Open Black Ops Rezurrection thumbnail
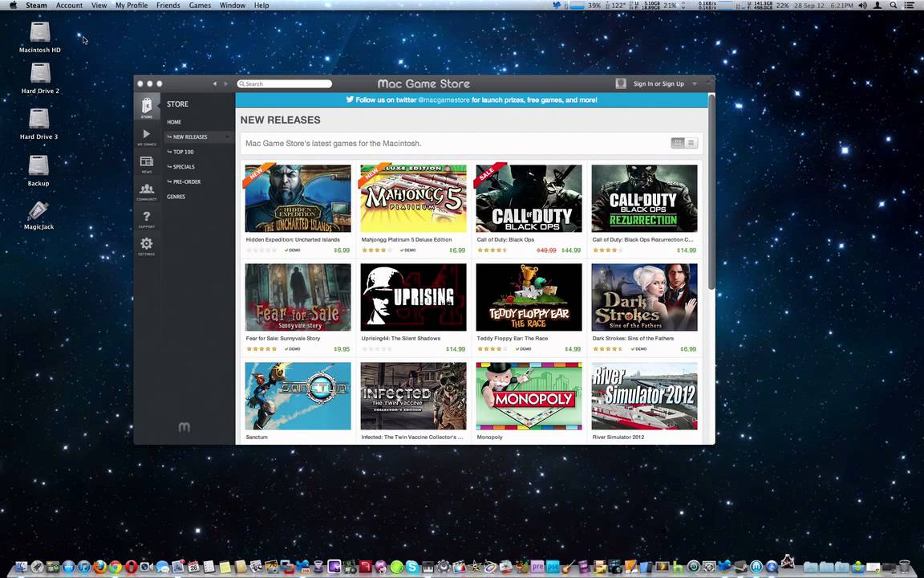The image size is (924, 578). pos(644,198)
